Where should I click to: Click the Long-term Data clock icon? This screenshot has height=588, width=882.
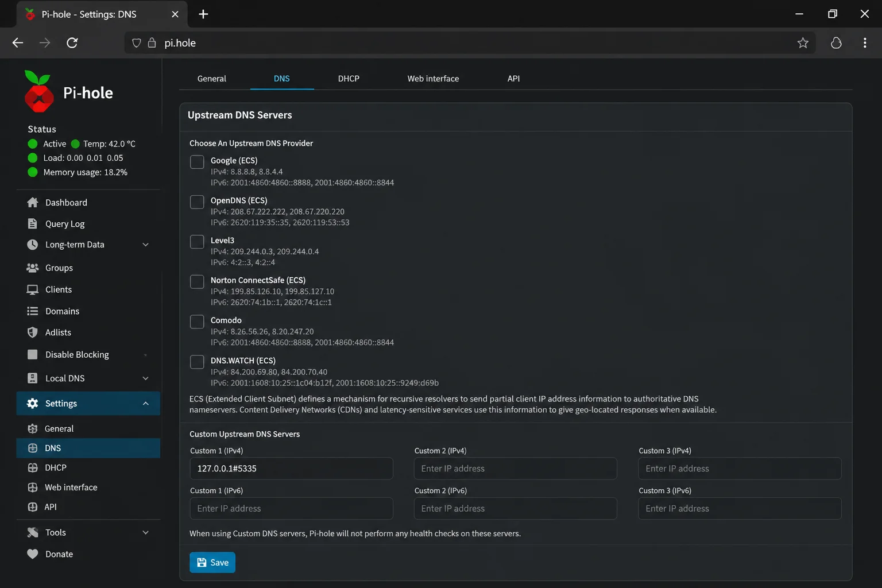pos(33,245)
